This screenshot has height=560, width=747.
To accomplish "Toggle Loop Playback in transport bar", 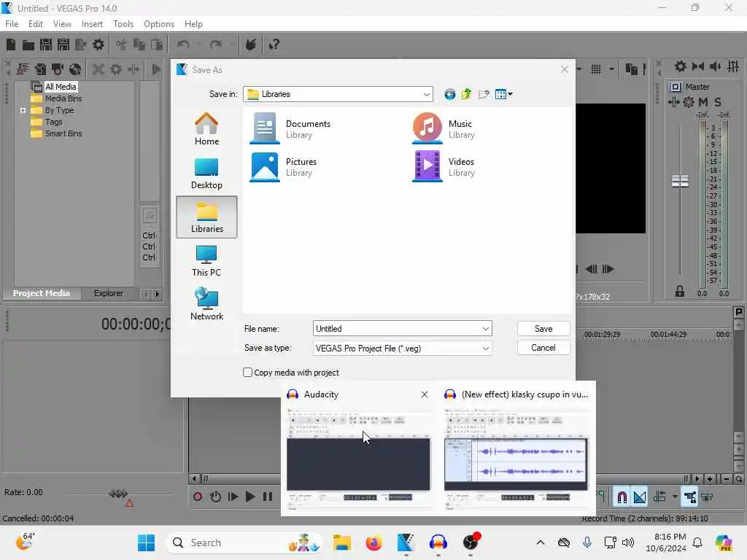I will [215, 497].
